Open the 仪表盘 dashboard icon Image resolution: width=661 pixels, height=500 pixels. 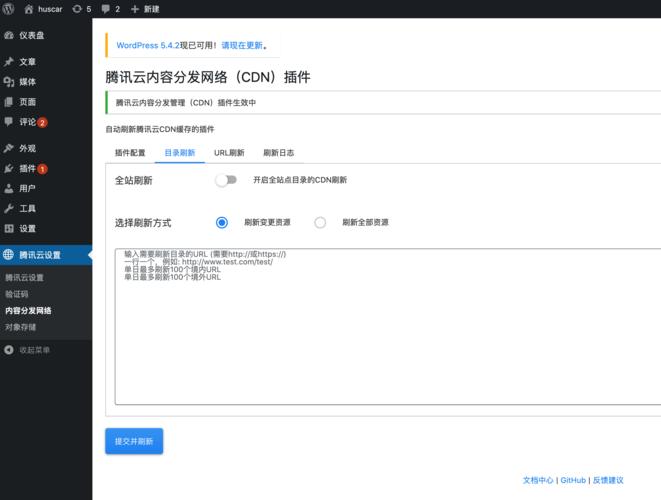[9, 35]
